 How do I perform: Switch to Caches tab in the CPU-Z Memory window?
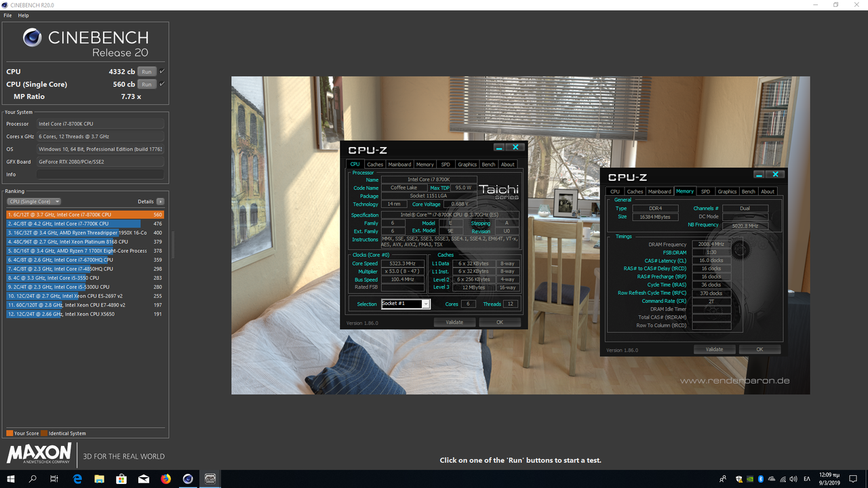pyautogui.click(x=635, y=191)
